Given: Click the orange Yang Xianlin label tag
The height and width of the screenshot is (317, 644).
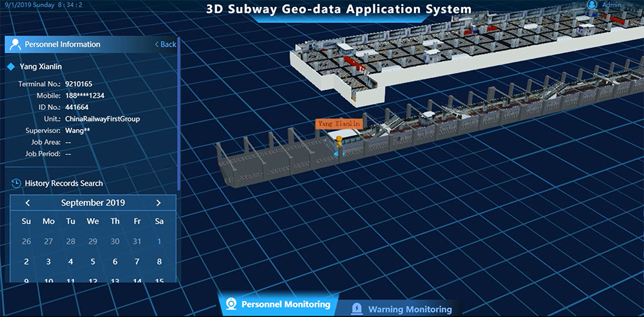Looking at the screenshot, I should pos(339,123).
